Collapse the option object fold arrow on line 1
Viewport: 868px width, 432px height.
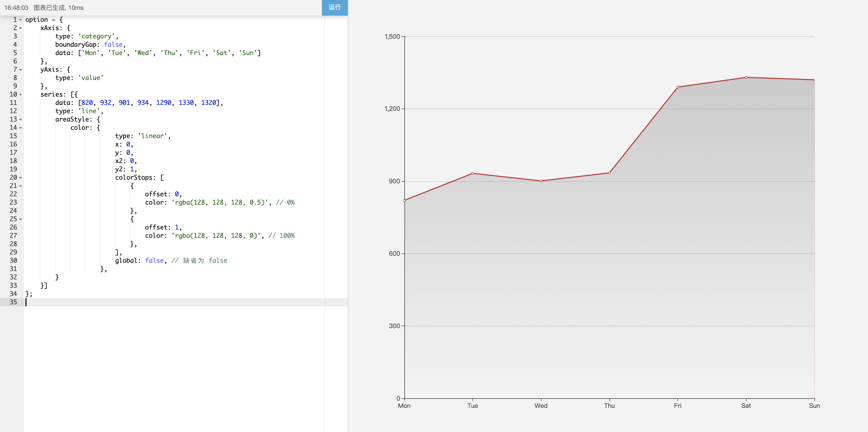coord(21,20)
